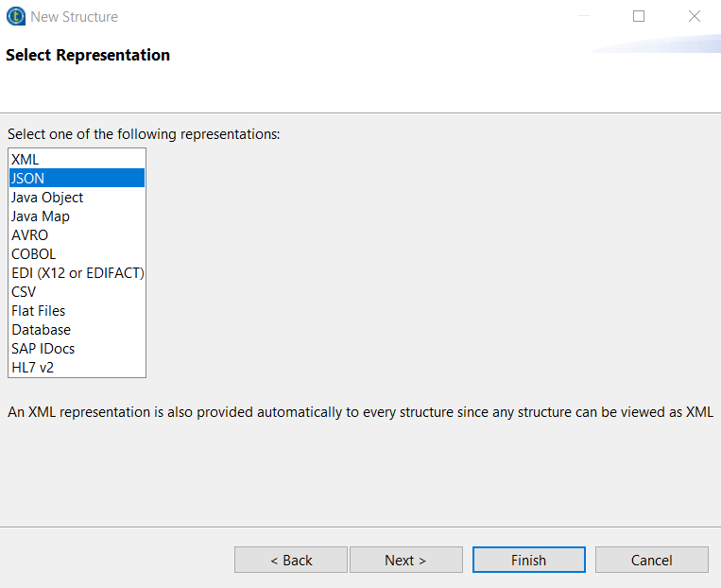The height and width of the screenshot is (588, 721).
Task: Click the Select Representation heading
Action: pyautogui.click(x=88, y=55)
